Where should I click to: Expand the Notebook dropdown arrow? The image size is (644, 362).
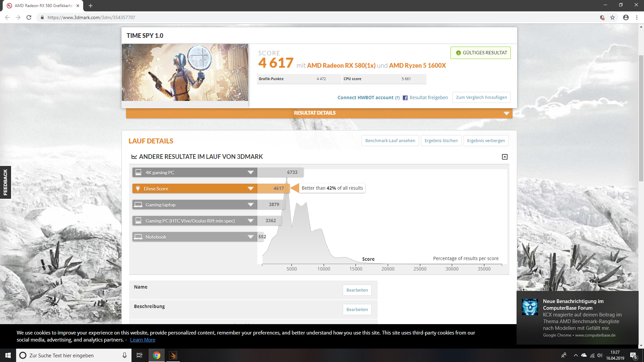[x=250, y=237]
